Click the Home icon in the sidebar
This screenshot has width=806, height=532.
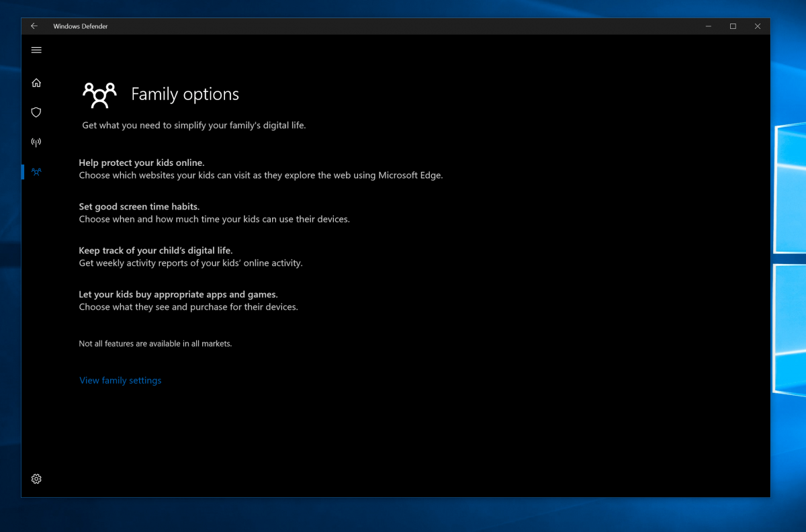(x=36, y=83)
